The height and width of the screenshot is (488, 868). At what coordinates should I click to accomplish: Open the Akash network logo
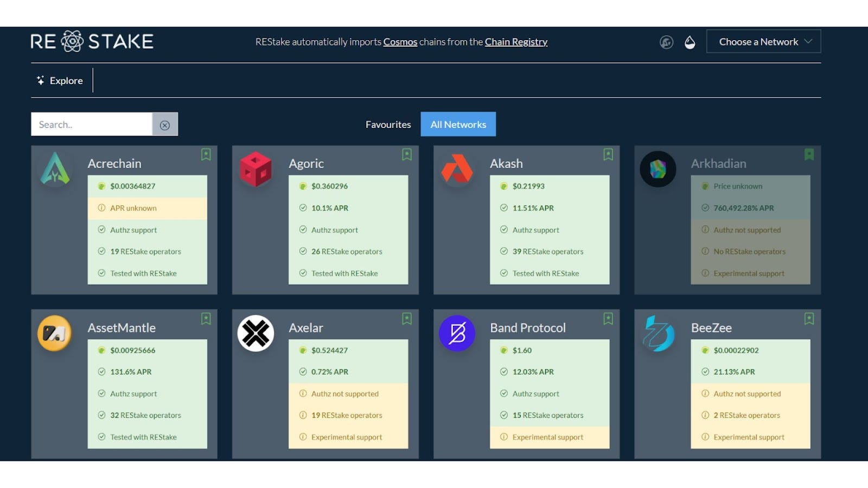point(457,169)
